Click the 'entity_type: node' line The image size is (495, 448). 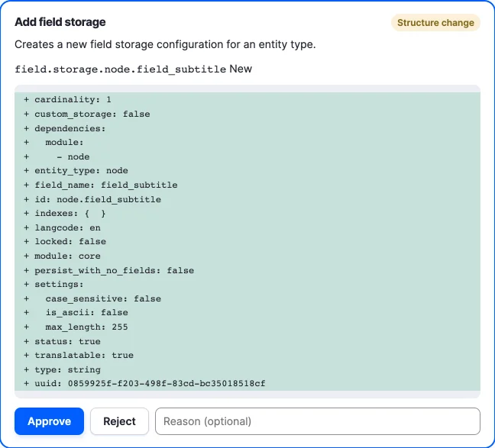click(x=247, y=171)
